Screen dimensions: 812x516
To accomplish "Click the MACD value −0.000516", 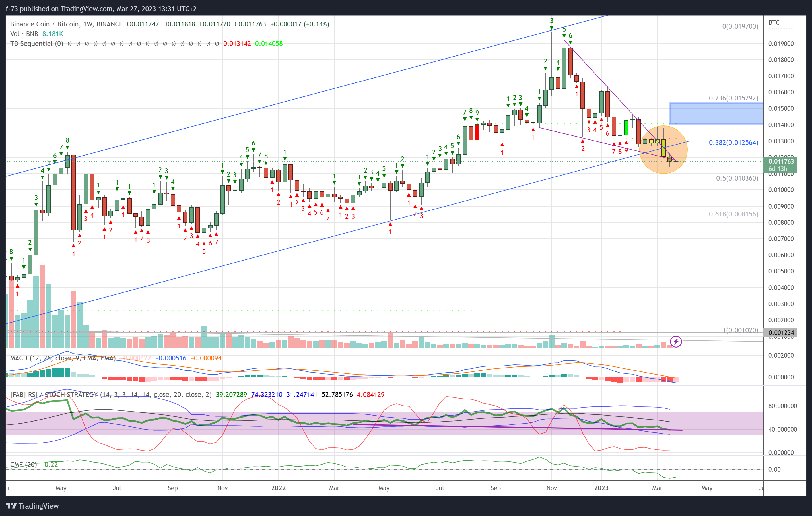I will click(x=171, y=358).
